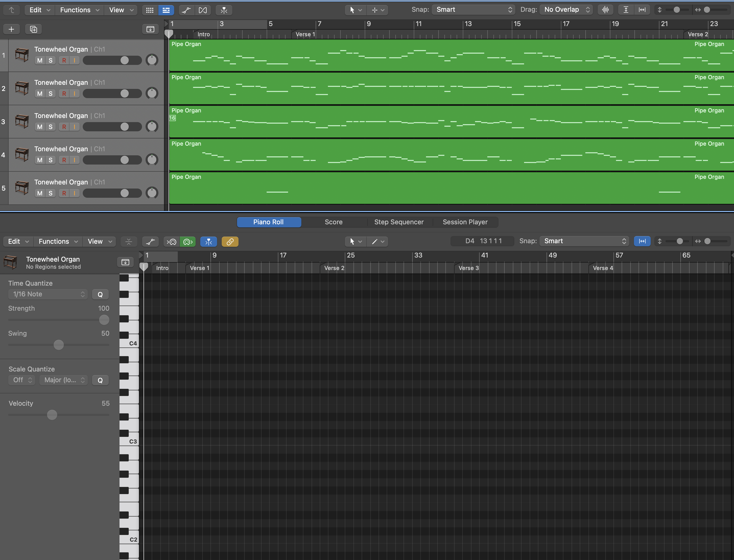Show automation in the Piano Roll toolbar
The height and width of the screenshot is (560, 734).
click(x=150, y=241)
